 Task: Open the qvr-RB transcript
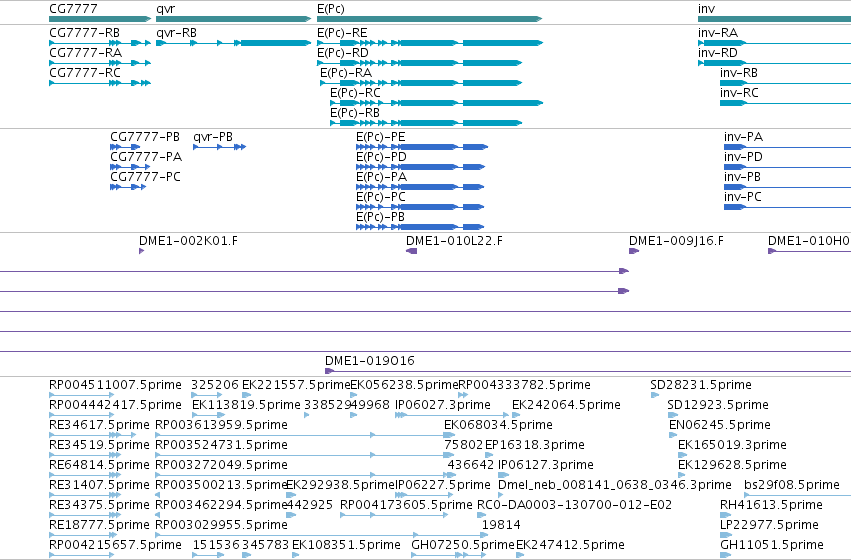(x=233, y=43)
